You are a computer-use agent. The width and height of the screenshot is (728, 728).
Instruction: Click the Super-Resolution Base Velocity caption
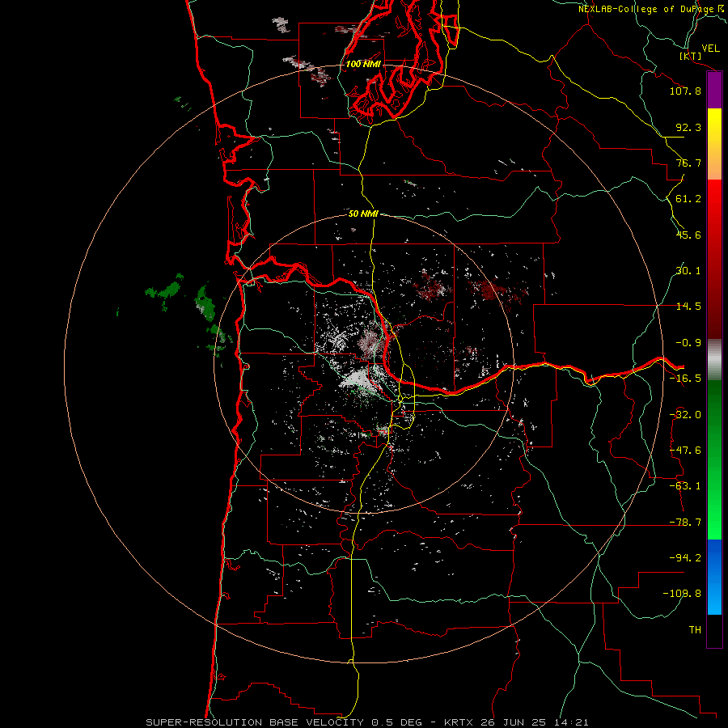tap(366, 722)
